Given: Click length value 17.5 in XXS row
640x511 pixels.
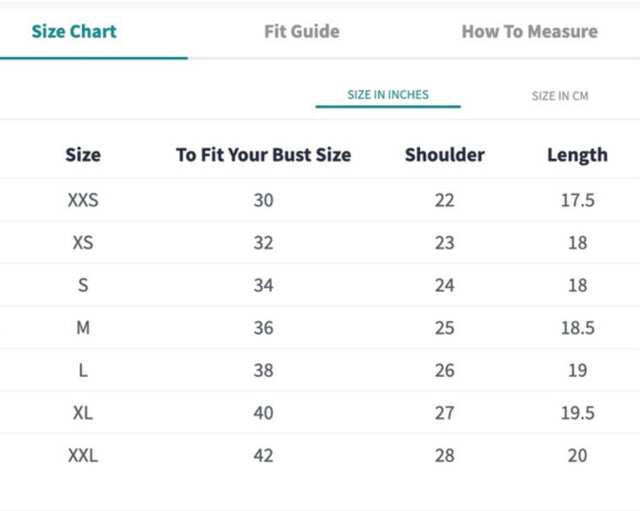Looking at the screenshot, I should pyautogui.click(x=577, y=200).
